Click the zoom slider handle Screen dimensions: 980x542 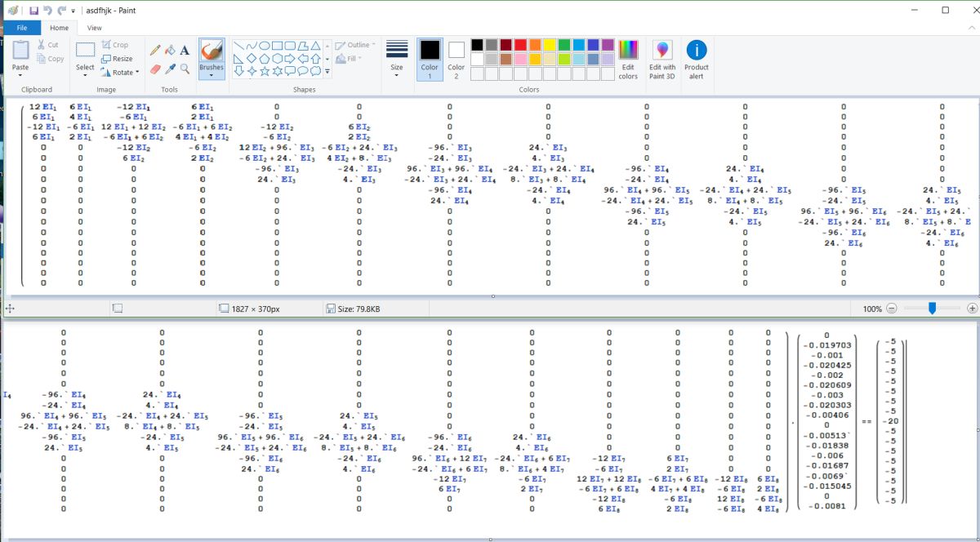pos(932,309)
